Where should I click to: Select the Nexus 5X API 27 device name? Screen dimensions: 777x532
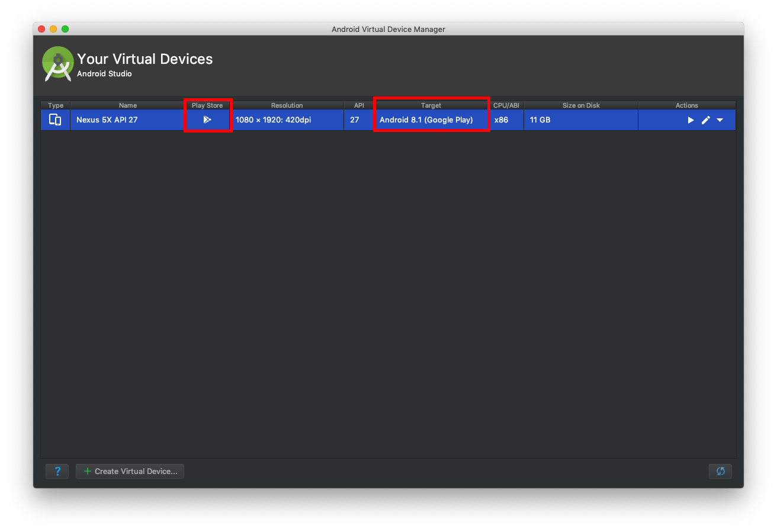[107, 120]
